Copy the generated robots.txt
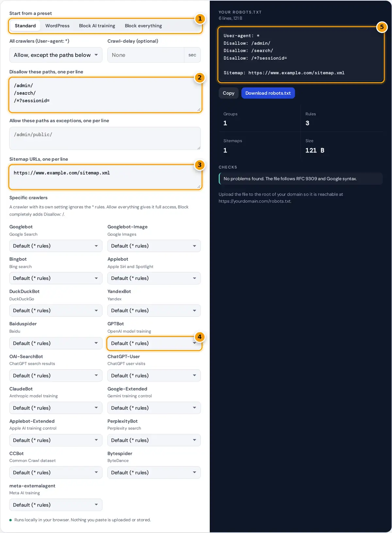392x533 pixels. coord(229,93)
